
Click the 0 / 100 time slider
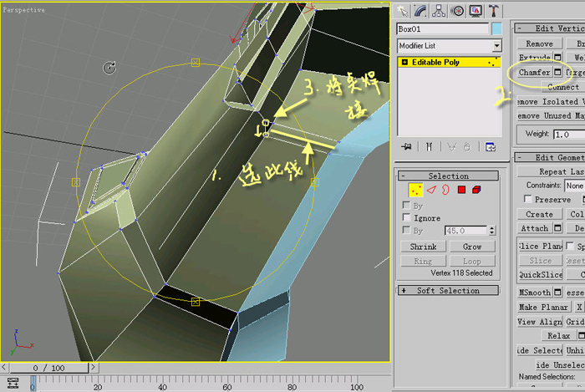pyautogui.click(x=48, y=368)
